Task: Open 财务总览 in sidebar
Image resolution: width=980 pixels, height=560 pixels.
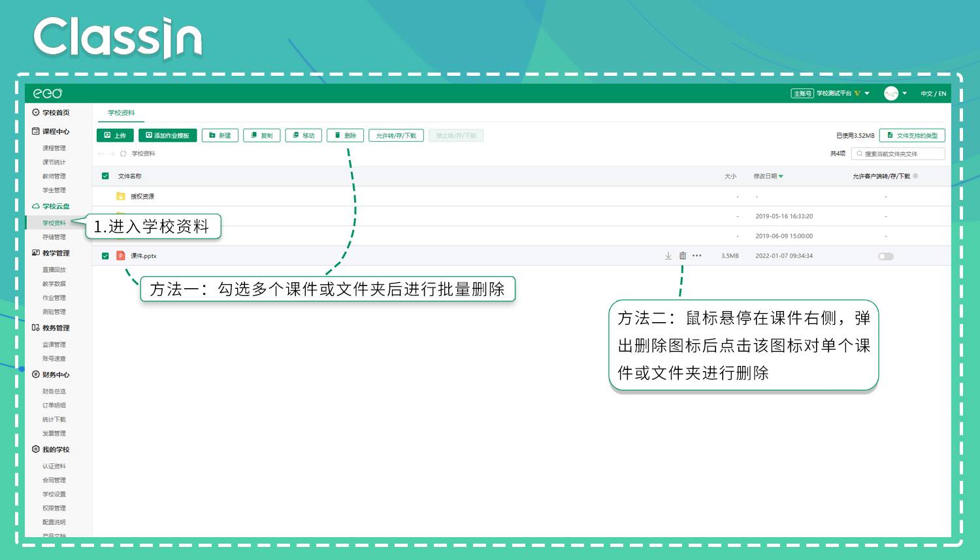Action: pyautogui.click(x=54, y=391)
